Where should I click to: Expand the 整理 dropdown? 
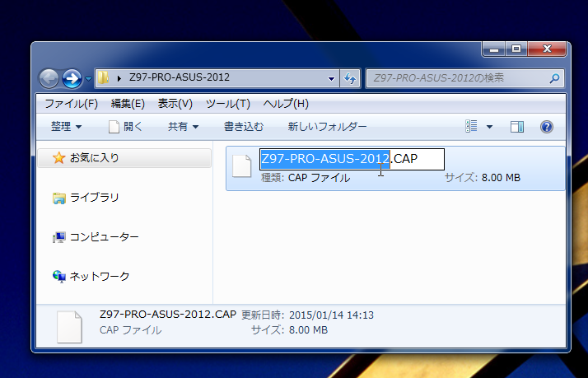click(67, 127)
